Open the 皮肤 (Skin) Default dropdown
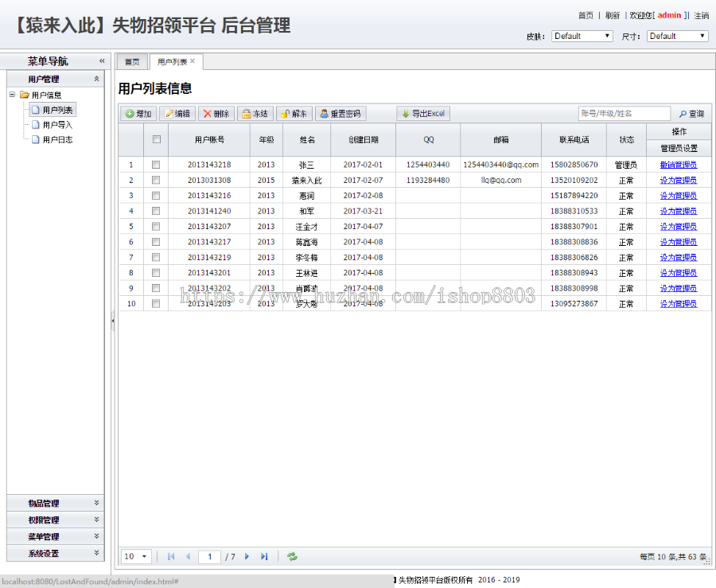 coord(582,36)
